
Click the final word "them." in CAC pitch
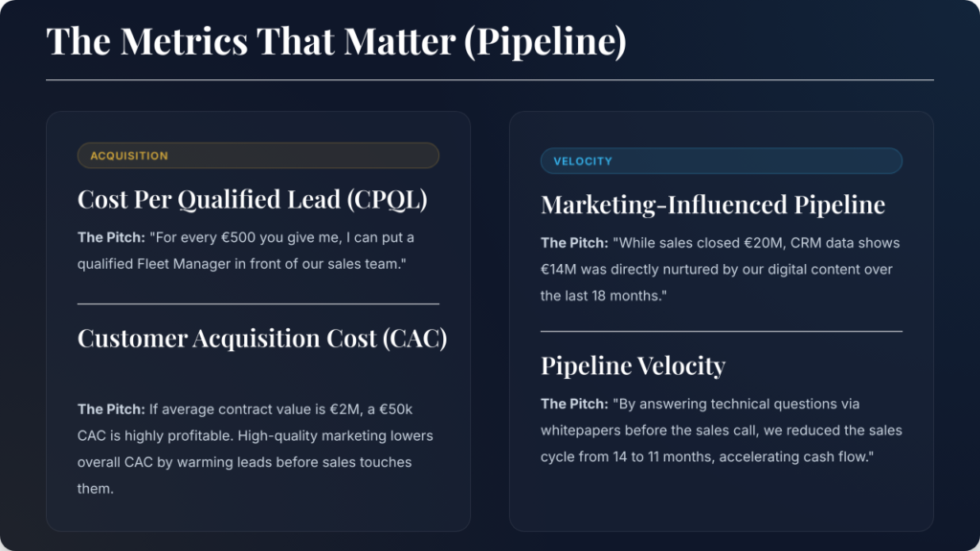95,490
